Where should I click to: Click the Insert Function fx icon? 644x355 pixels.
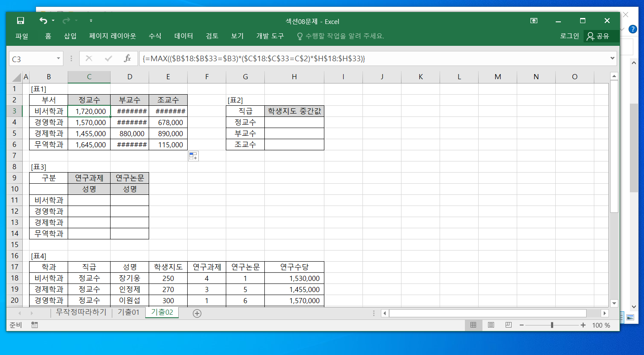(x=127, y=59)
